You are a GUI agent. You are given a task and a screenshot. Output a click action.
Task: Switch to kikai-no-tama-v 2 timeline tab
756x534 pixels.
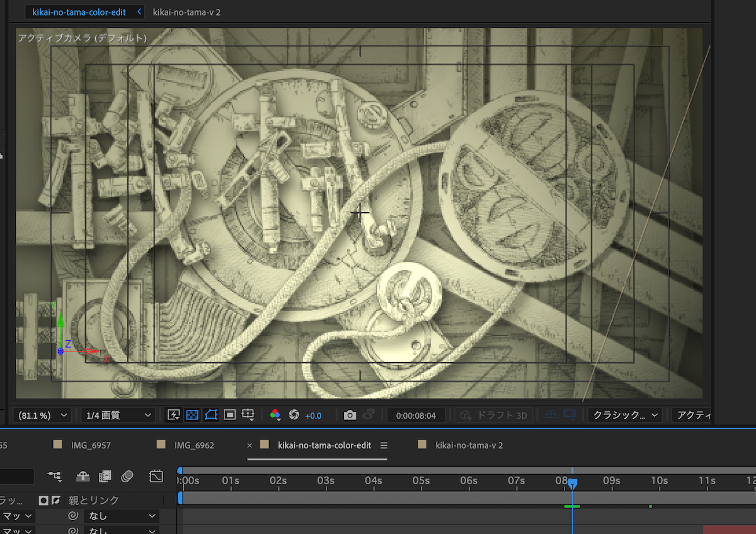click(x=469, y=445)
